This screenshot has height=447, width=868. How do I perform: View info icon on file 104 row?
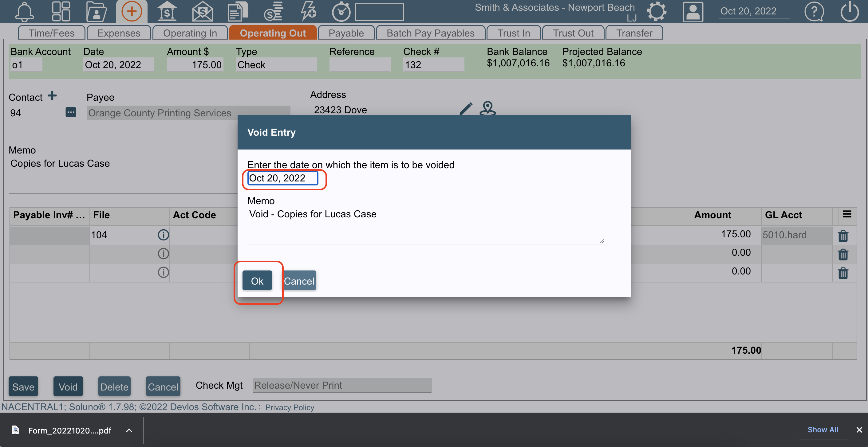[164, 235]
